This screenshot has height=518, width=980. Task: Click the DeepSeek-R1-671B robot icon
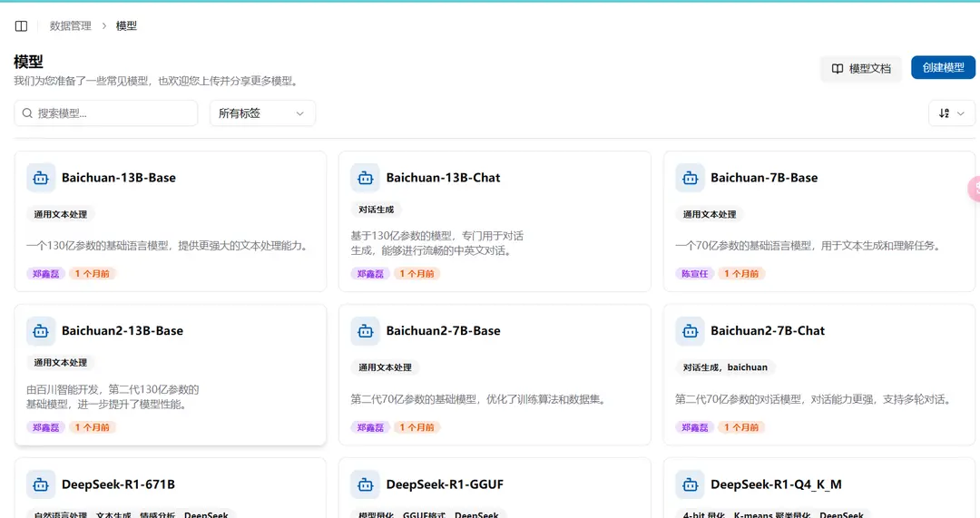tap(41, 484)
